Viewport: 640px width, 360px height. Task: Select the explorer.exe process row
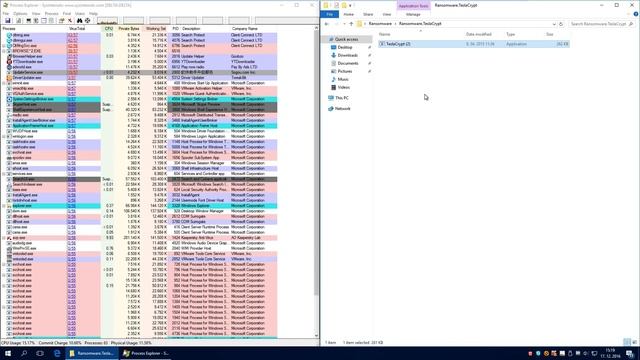point(139,206)
